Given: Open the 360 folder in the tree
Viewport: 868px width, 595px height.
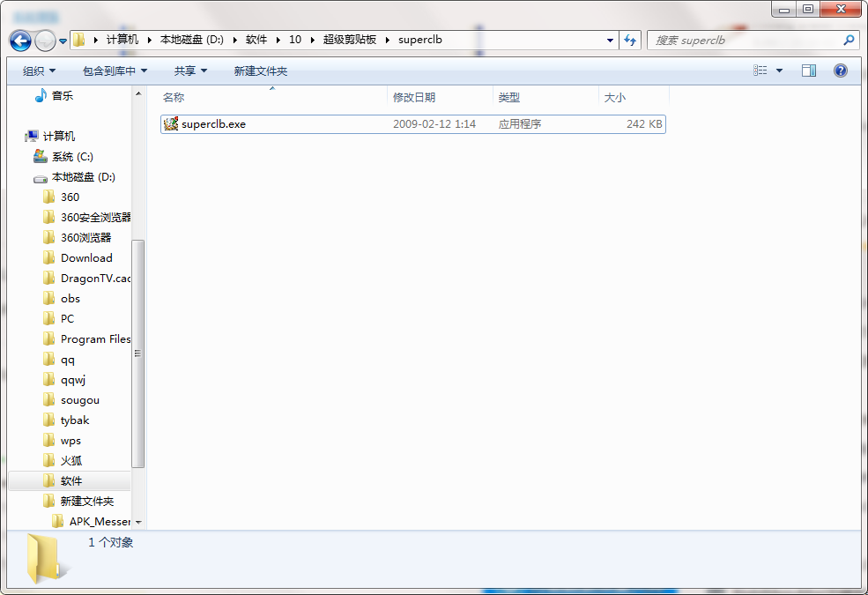Looking at the screenshot, I should (70, 197).
